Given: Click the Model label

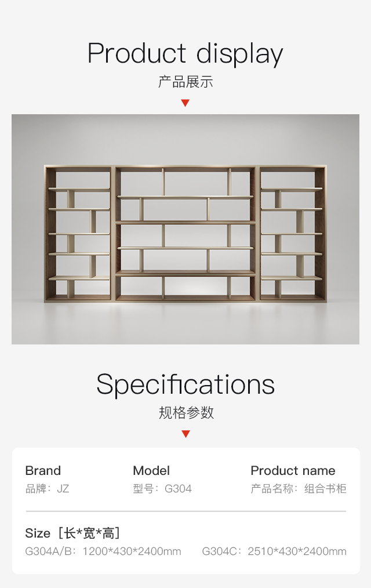Looking at the screenshot, I should pyautogui.click(x=151, y=470).
